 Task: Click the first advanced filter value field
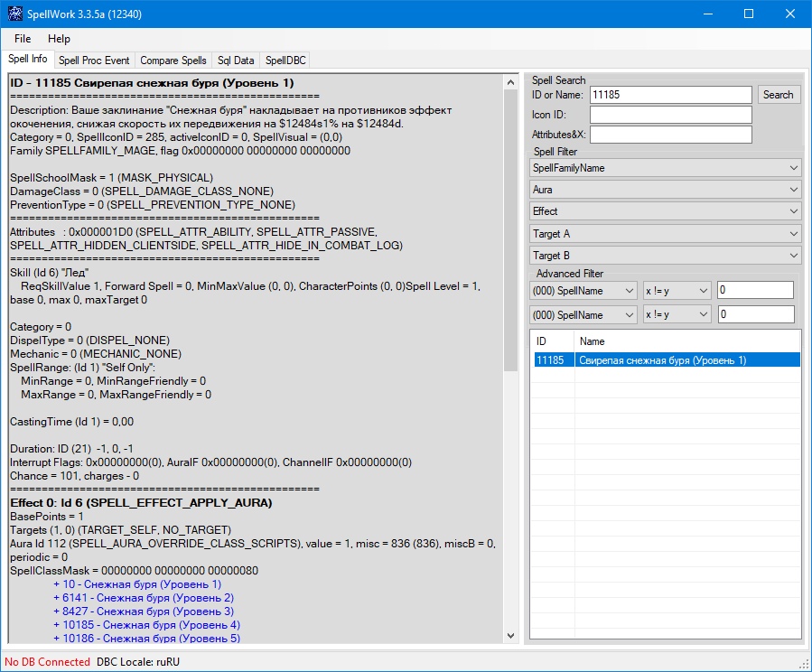756,290
